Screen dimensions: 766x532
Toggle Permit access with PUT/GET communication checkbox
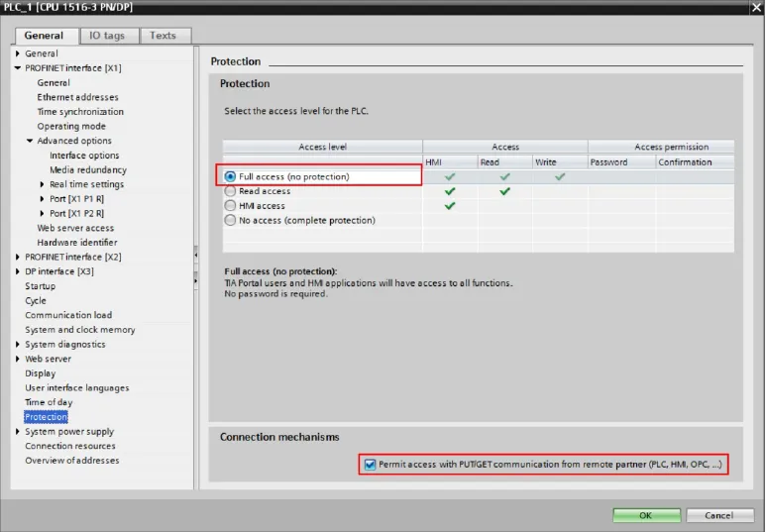(371, 465)
